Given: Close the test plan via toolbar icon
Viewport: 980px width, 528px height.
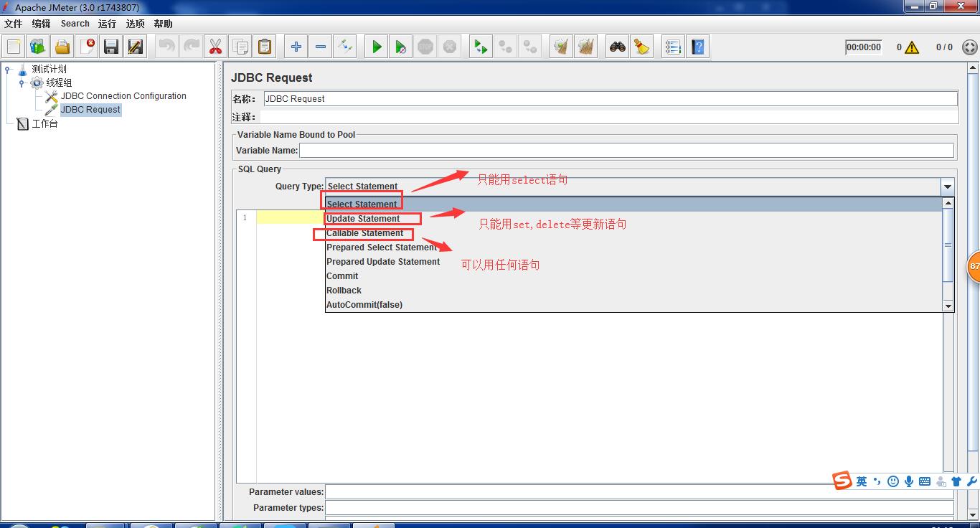Looking at the screenshot, I should point(87,47).
